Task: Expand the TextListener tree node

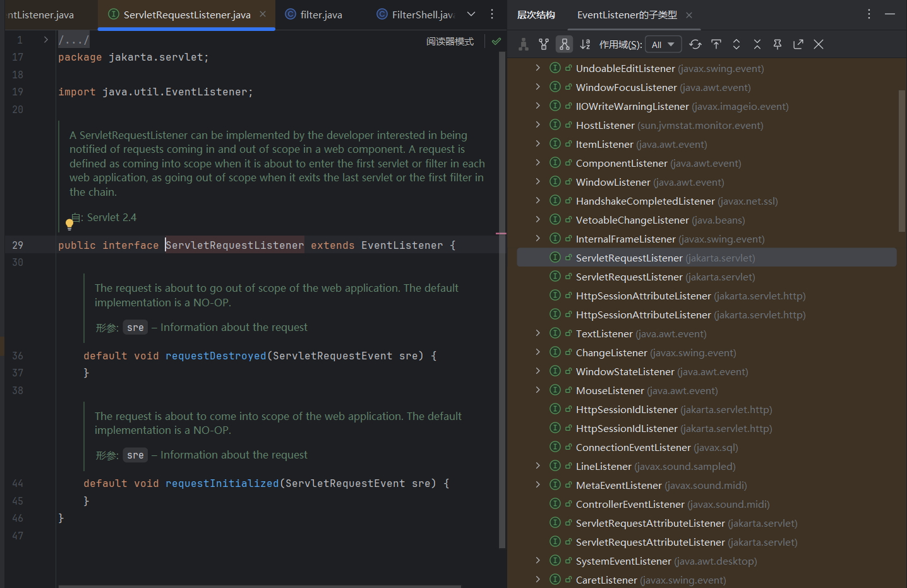Action: pyautogui.click(x=538, y=333)
